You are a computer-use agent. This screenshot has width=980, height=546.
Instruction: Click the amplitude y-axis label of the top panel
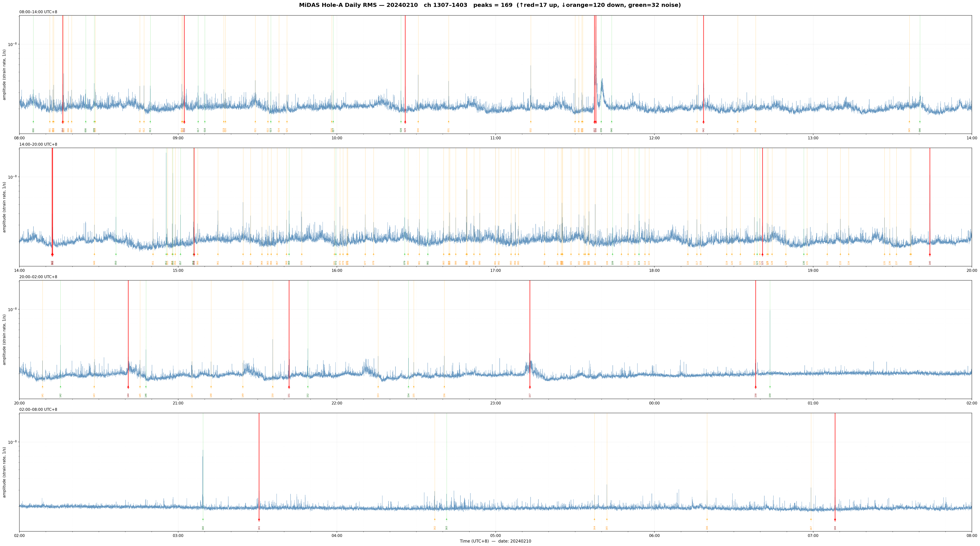tap(5, 75)
